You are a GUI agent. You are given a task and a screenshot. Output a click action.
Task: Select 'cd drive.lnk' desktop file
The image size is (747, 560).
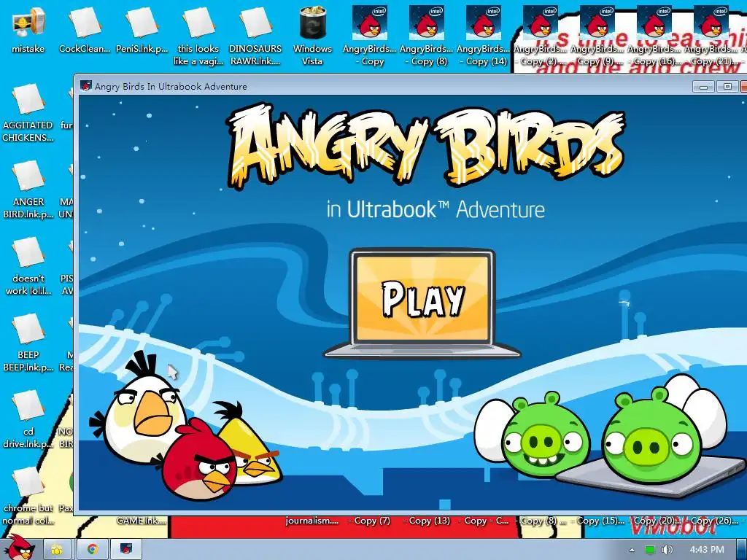pyautogui.click(x=28, y=419)
